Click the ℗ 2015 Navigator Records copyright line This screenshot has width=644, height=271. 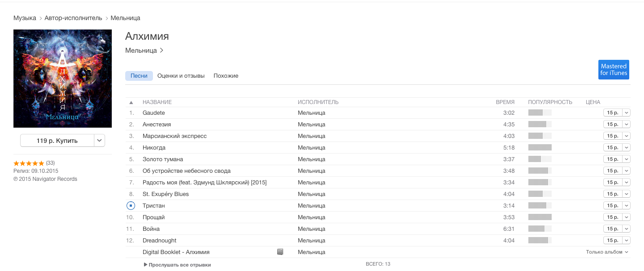pos(45,179)
